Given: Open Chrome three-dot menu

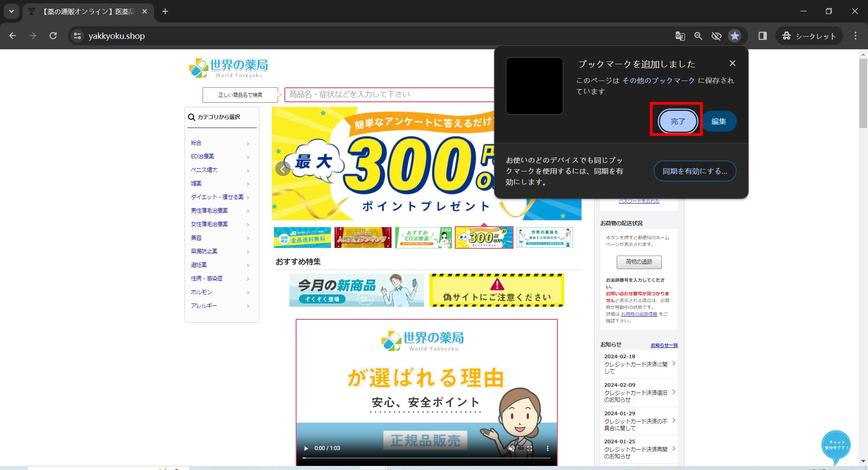Looking at the screenshot, I should click(855, 36).
